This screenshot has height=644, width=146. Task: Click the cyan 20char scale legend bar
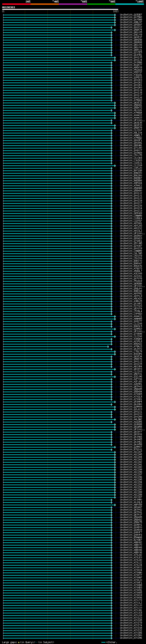[x=103, y=642]
